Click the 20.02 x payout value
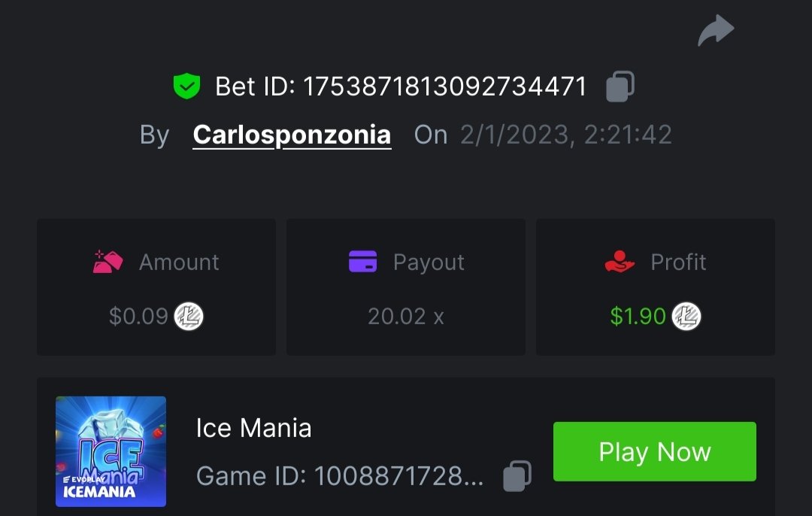812x516 pixels. tap(406, 317)
